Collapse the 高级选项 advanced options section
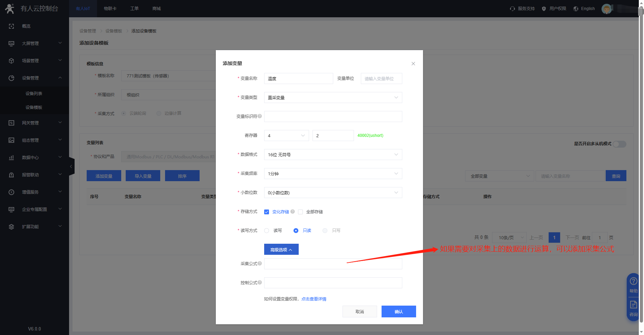This screenshot has height=335, width=644. [281, 250]
